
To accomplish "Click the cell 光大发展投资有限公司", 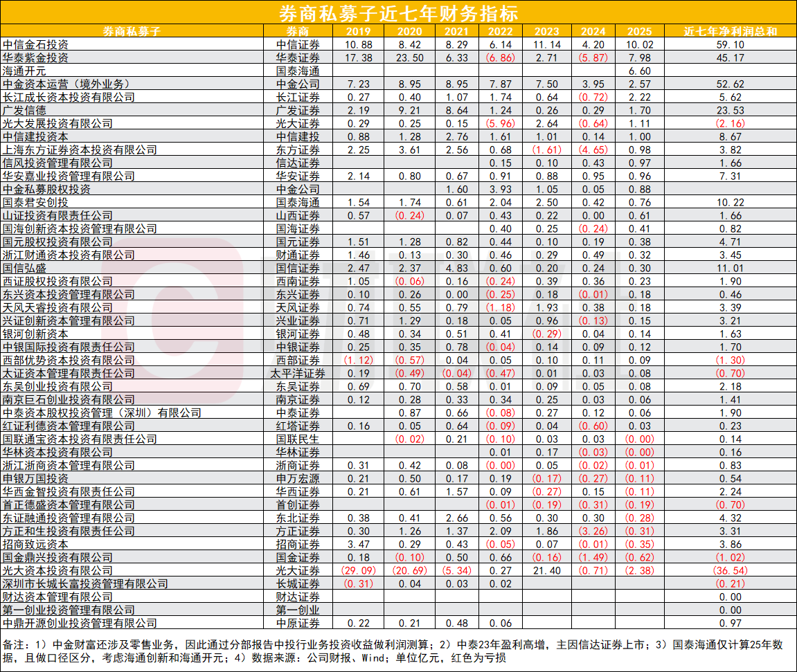I will [x=57, y=123].
